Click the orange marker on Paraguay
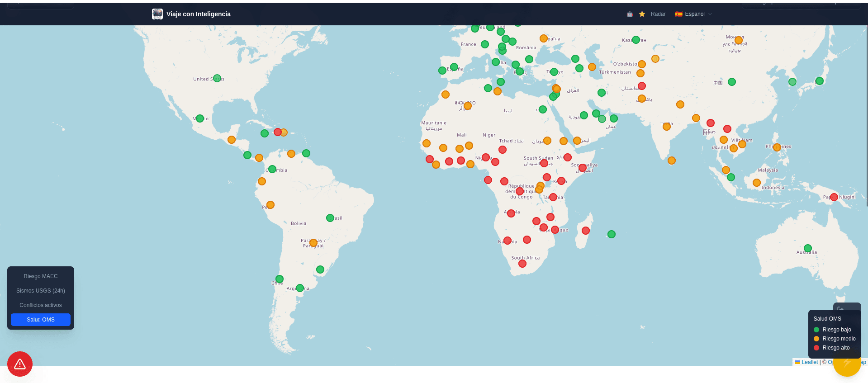868x383 pixels. 313,243
